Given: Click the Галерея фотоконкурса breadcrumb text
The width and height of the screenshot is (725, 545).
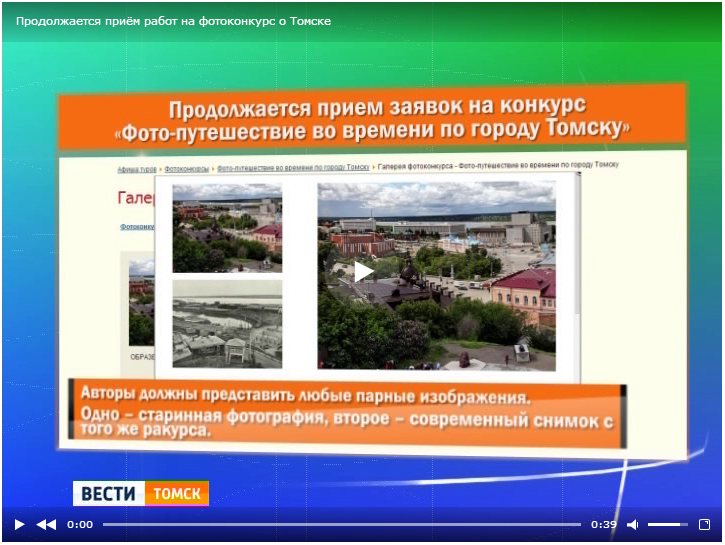Looking at the screenshot, I should tap(498, 165).
